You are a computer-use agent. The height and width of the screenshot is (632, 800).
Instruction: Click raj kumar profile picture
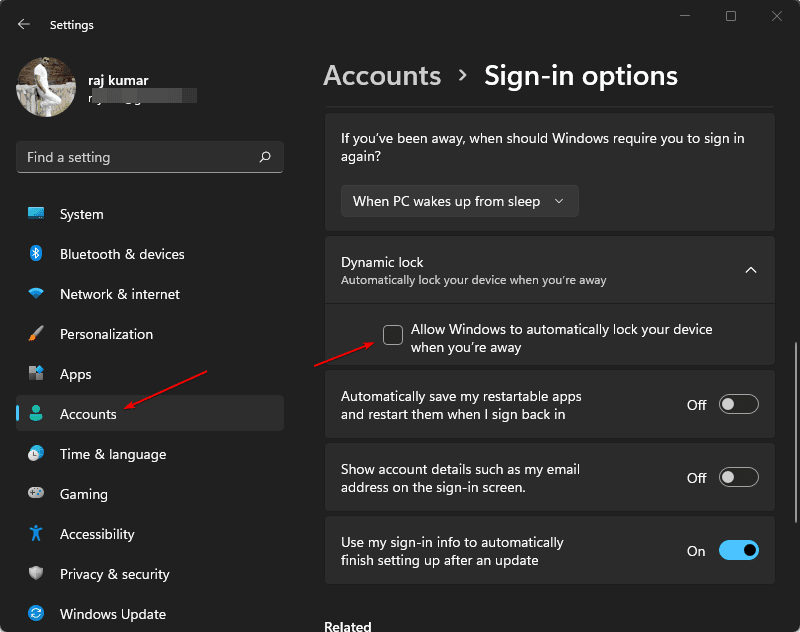(x=46, y=87)
